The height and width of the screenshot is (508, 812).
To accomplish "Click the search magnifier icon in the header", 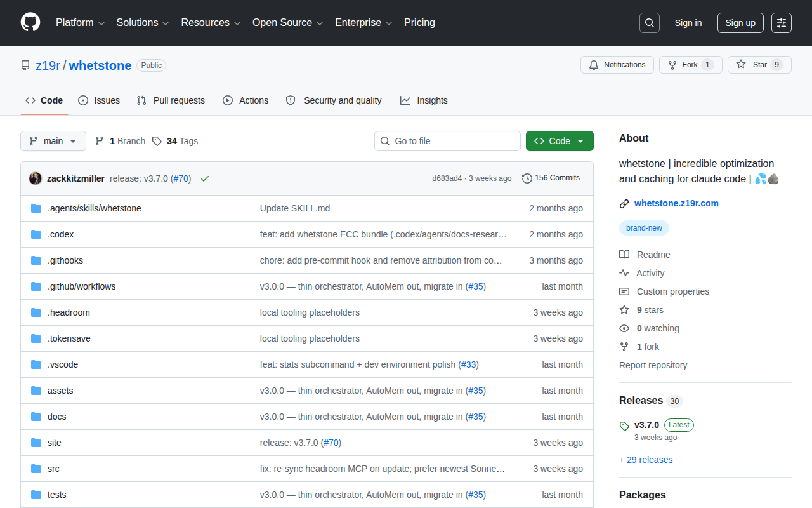I will click(x=650, y=23).
